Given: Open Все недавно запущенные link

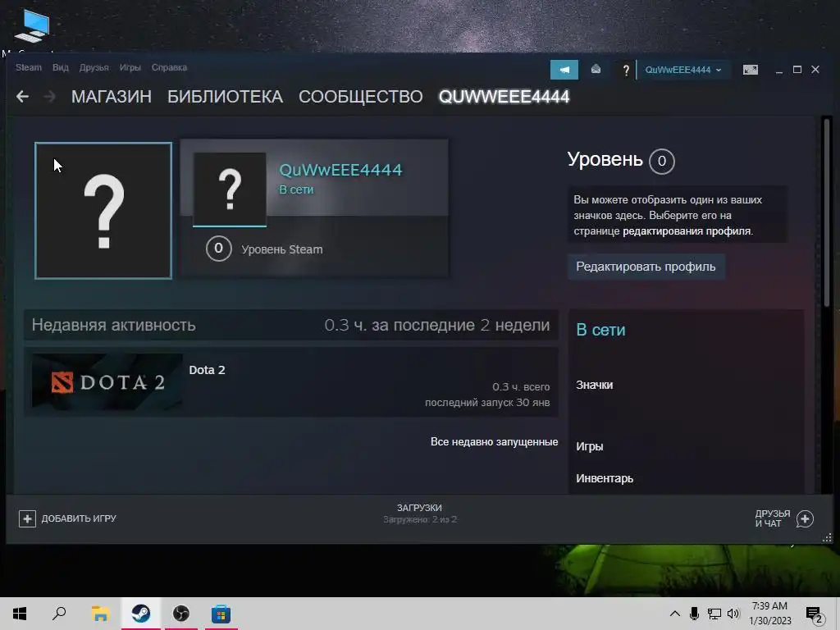Looking at the screenshot, I should (495, 442).
